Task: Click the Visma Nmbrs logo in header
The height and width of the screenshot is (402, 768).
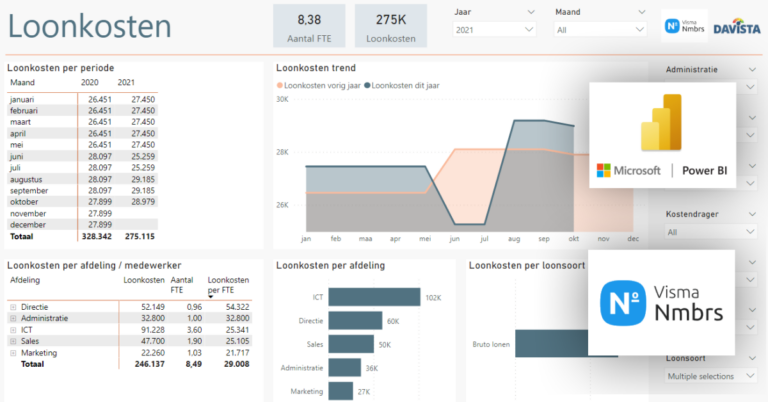Action: [684, 25]
